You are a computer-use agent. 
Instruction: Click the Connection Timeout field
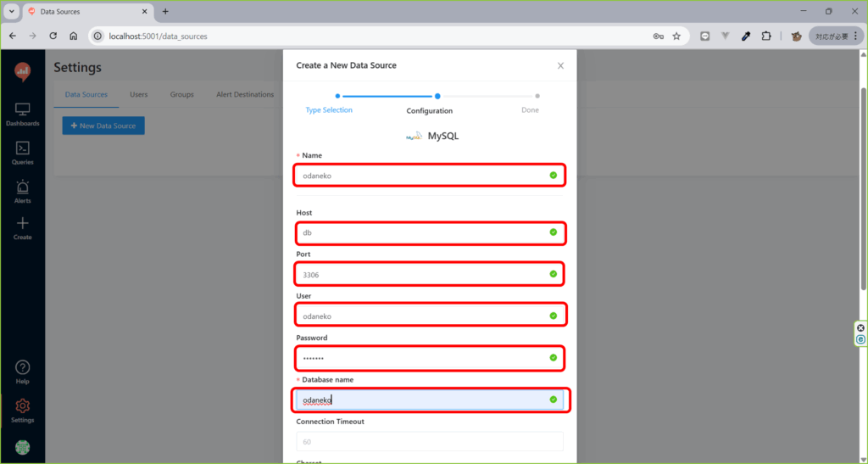tap(430, 441)
